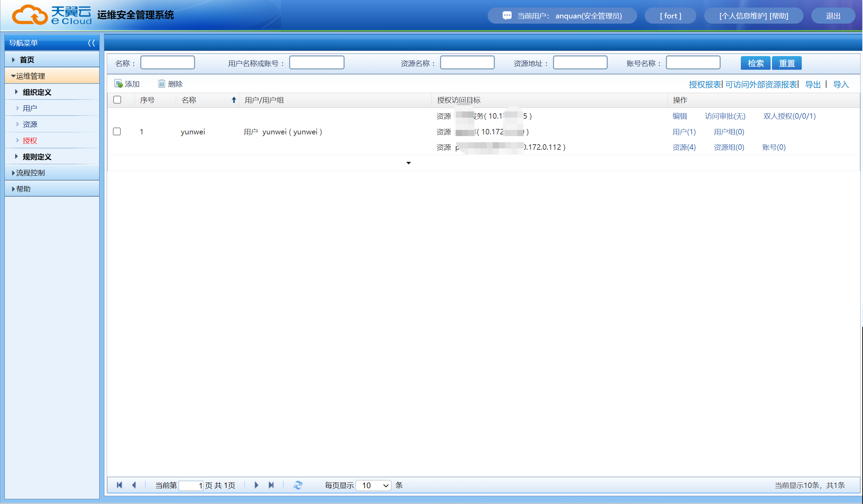Collapse navigation menu with double-arrow icon

[91, 43]
